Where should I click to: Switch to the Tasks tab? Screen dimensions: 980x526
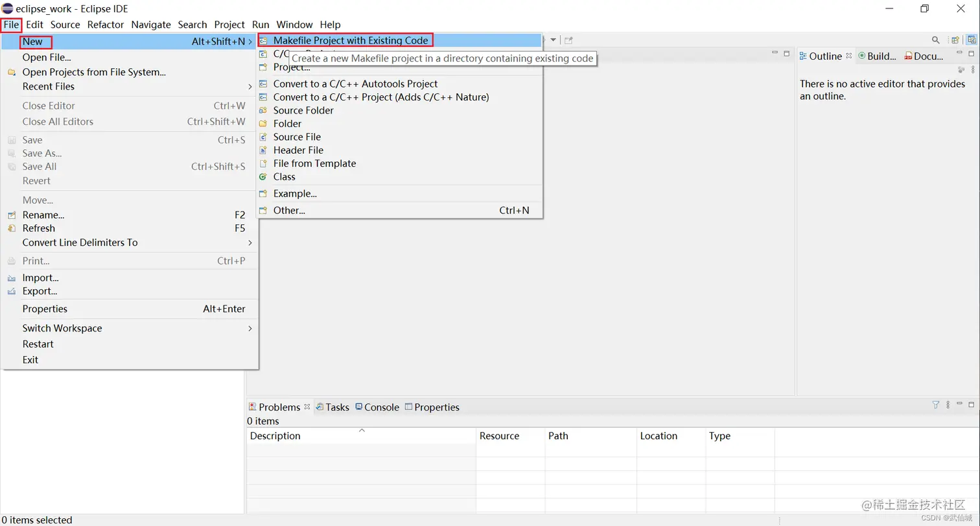click(x=332, y=407)
